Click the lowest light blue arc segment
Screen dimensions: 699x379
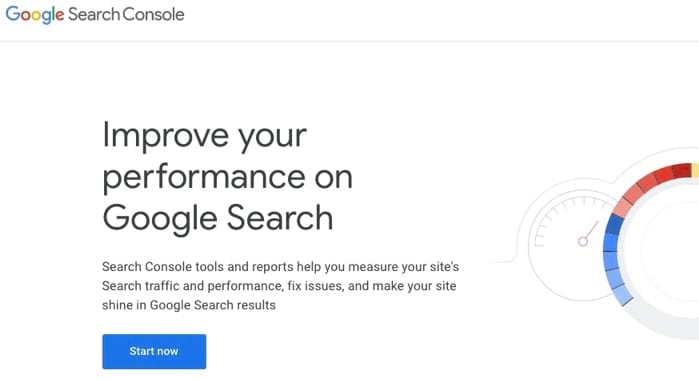pyautogui.click(x=622, y=294)
